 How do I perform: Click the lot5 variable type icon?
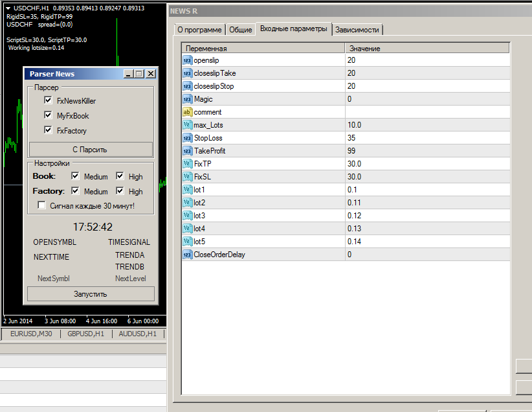tap(187, 242)
